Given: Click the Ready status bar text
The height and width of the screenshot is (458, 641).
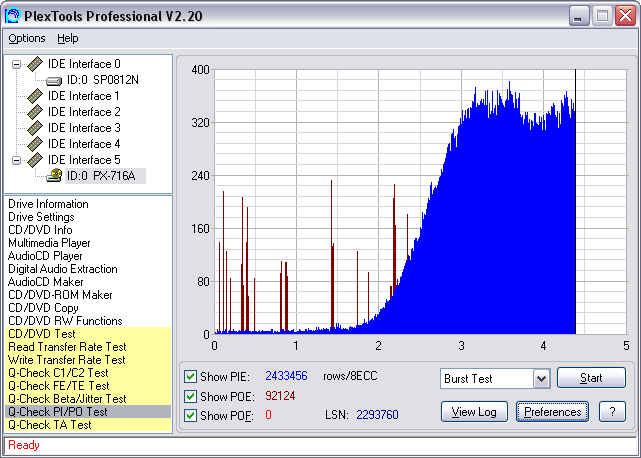Looking at the screenshot, I should pyautogui.click(x=24, y=445).
